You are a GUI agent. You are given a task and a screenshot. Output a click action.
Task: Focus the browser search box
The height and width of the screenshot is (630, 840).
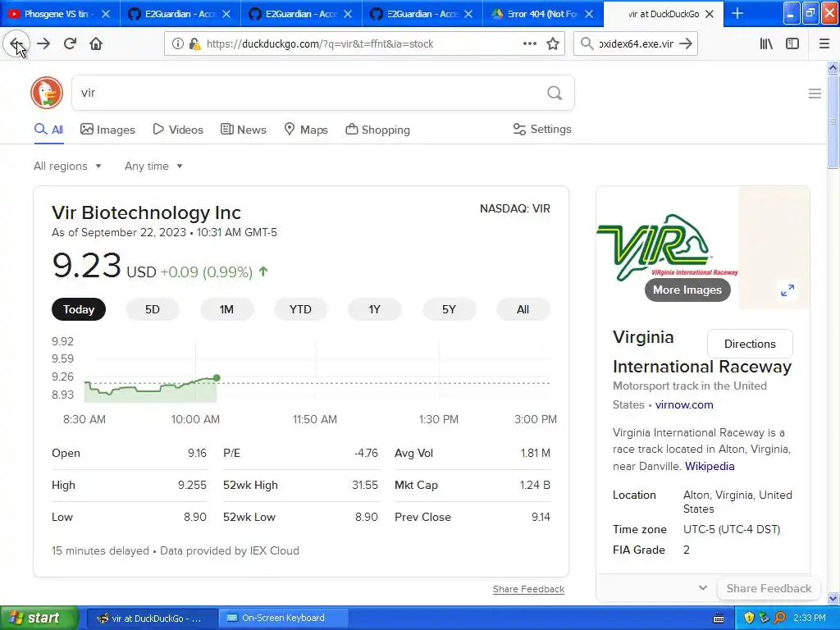click(636, 44)
